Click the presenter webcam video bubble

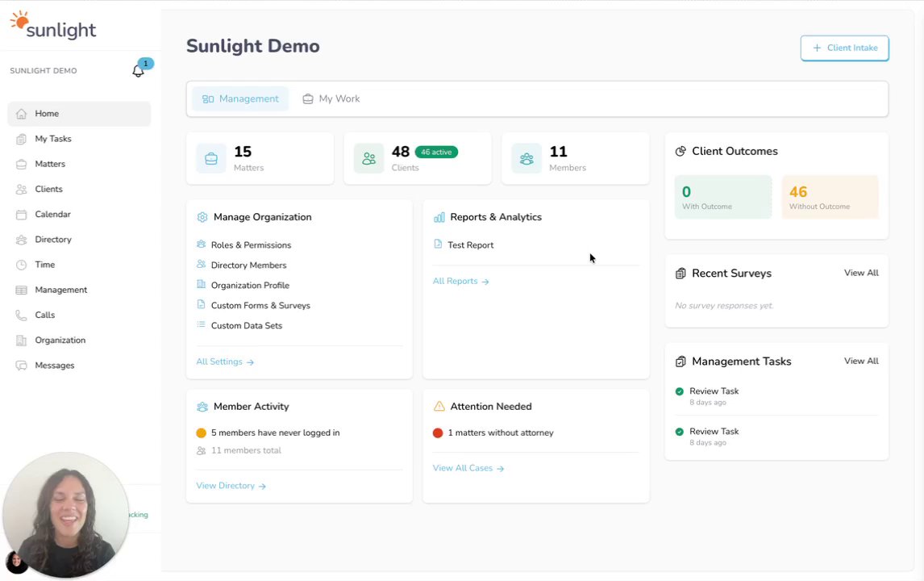pyautogui.click(x=66, y=515)
